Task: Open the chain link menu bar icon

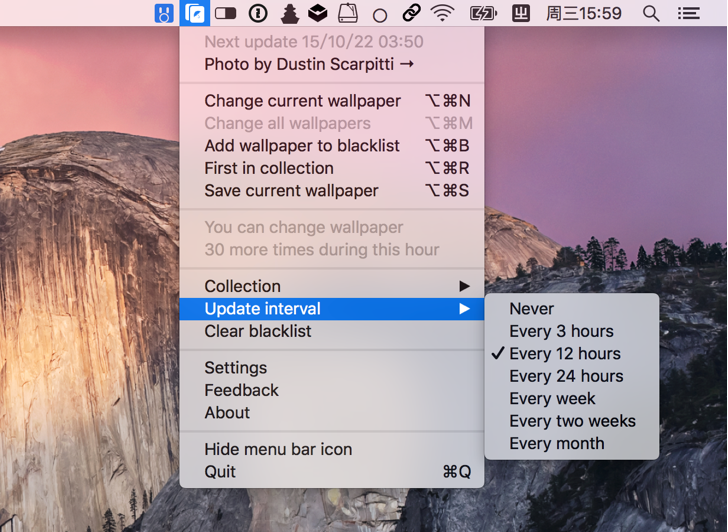Action: coord(411,13)
